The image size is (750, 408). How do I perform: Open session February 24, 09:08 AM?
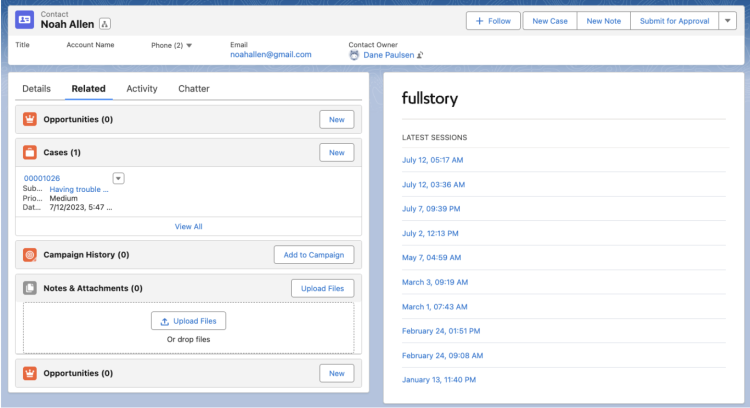[442, 356]
